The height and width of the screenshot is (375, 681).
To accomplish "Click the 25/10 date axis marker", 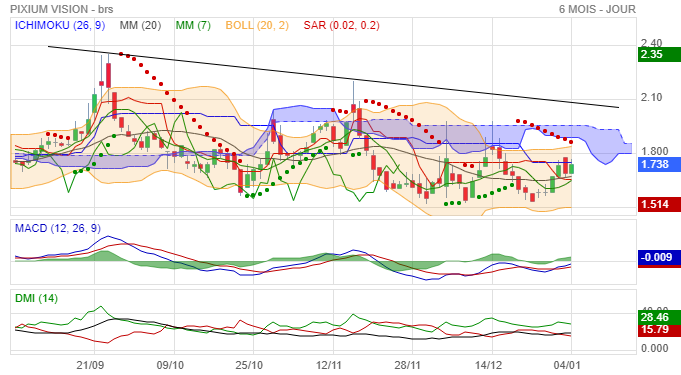I will (249, 365).
